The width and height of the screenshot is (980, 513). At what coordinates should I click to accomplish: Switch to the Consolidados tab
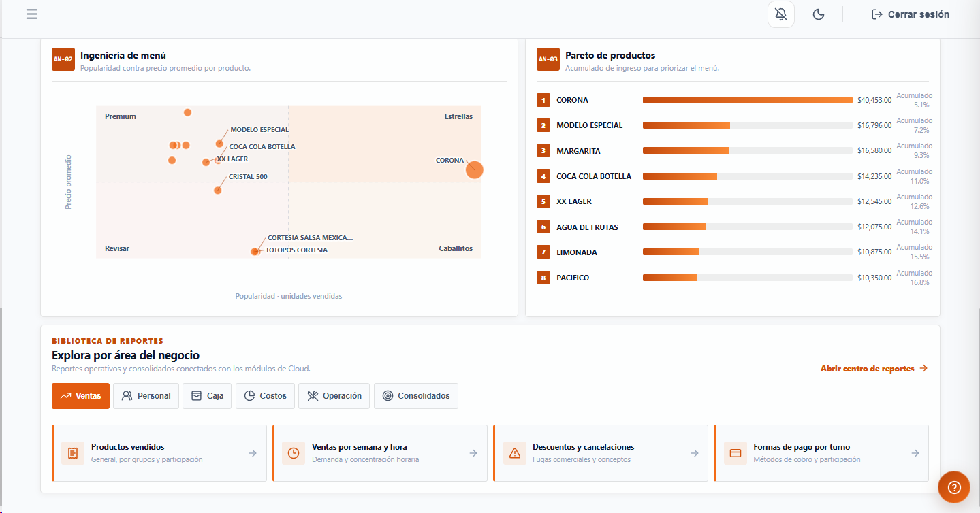click(x=416, y=396)
